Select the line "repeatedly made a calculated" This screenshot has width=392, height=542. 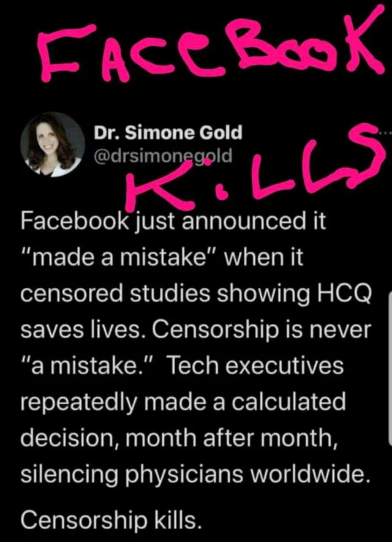(183, 403)
